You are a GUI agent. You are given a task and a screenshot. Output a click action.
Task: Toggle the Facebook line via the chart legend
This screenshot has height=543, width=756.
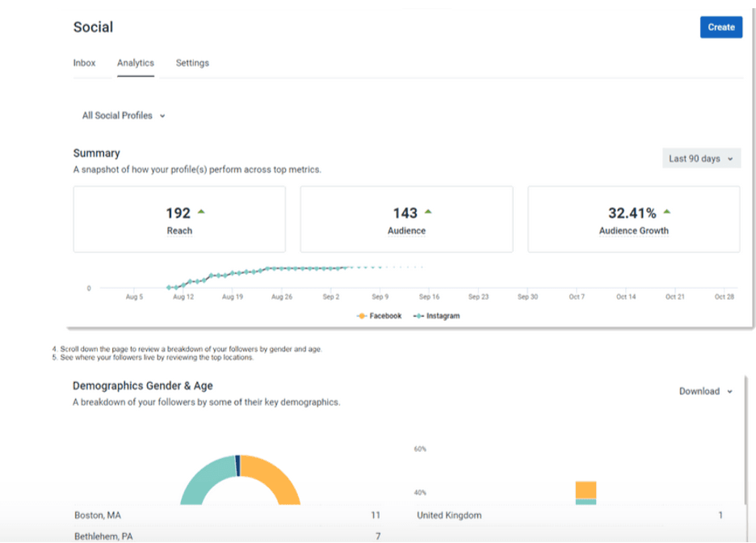pos(379,316)
